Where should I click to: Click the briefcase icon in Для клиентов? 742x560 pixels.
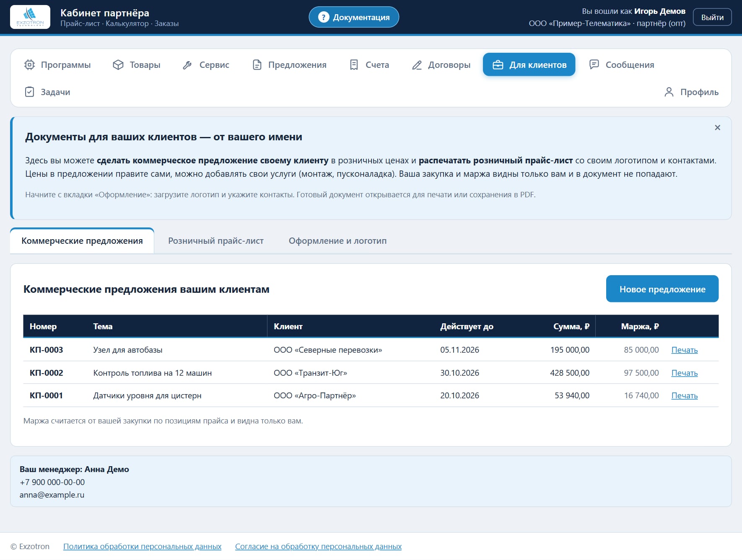(x=498, y=65)
